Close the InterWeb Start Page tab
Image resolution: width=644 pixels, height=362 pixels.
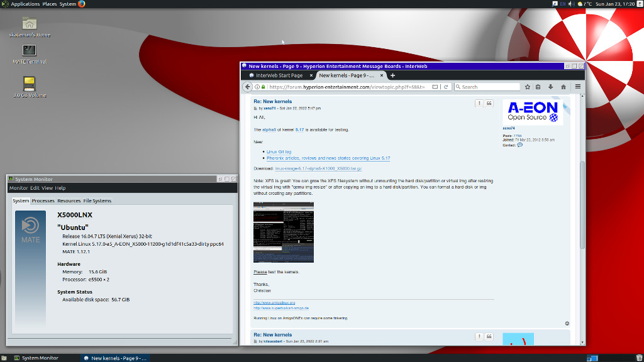[311, 75]
